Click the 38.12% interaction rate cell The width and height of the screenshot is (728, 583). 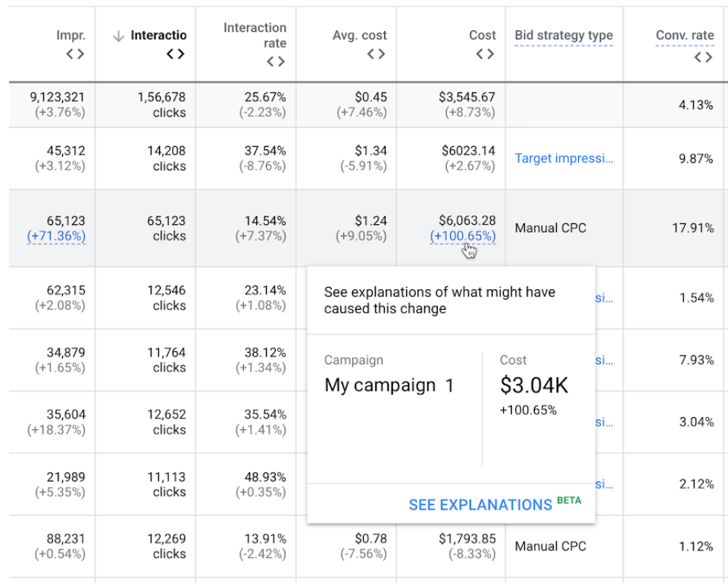265,352
